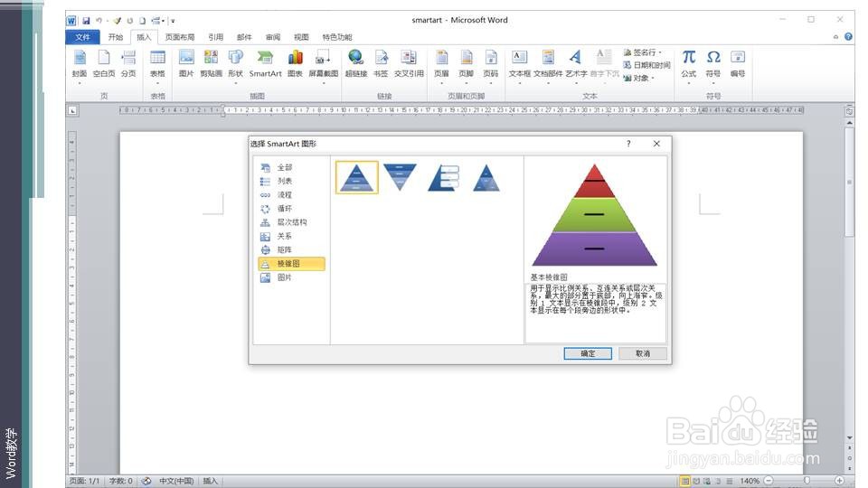The height and width of the screenshot is (488, 868).
Task: Open the Header (页眉) dropdown
Action: pos(442,65)
